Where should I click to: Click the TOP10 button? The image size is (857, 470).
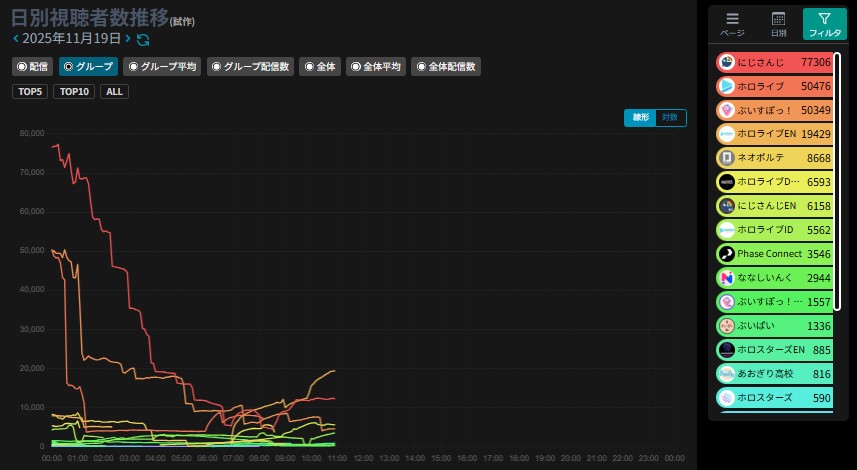[74, 92]
